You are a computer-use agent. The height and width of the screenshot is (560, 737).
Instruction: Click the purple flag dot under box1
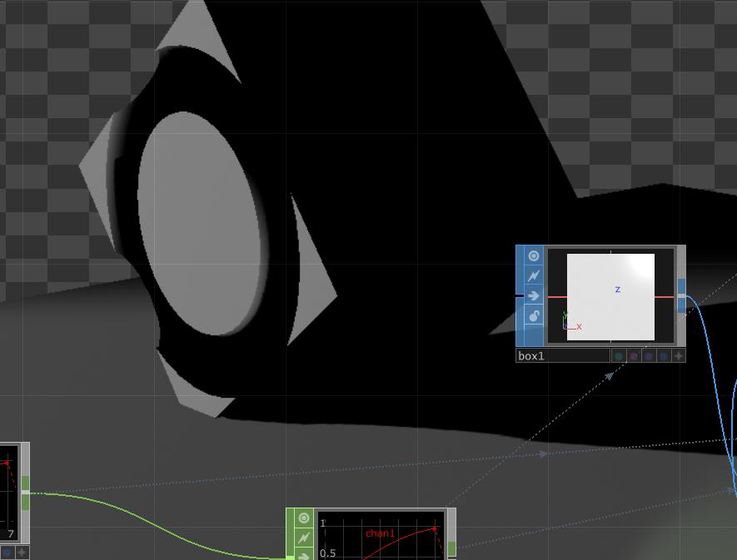point(648,357)
